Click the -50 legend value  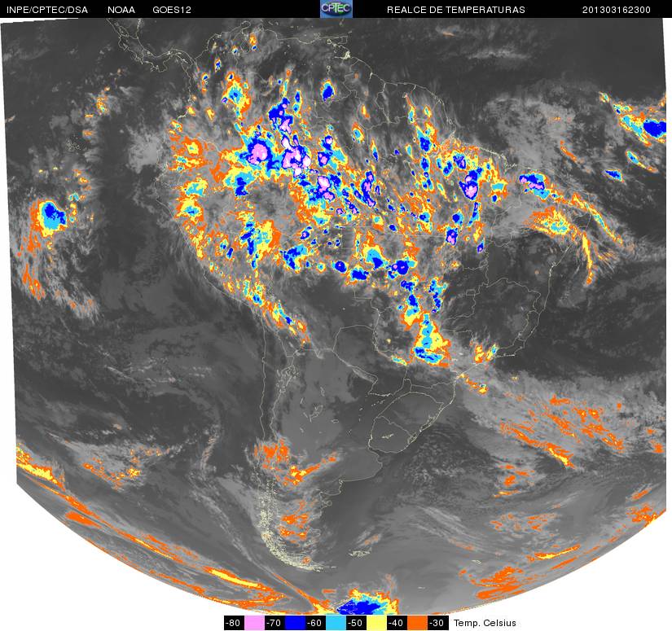tap(357, 622)
